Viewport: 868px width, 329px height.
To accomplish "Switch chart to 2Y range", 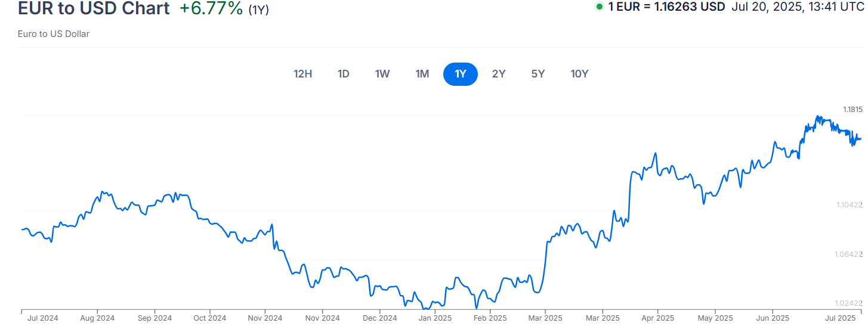I will click(499, 74).
